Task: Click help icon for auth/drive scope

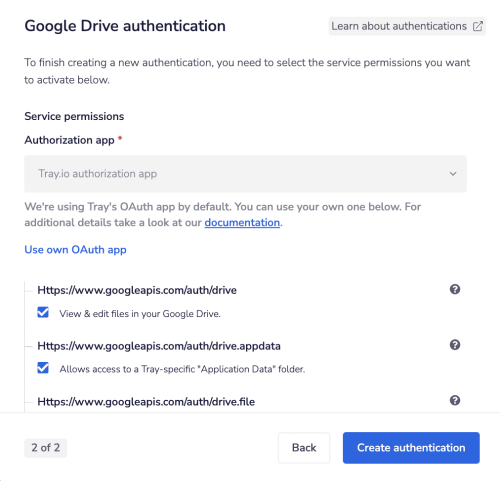Action: (455, 289)
